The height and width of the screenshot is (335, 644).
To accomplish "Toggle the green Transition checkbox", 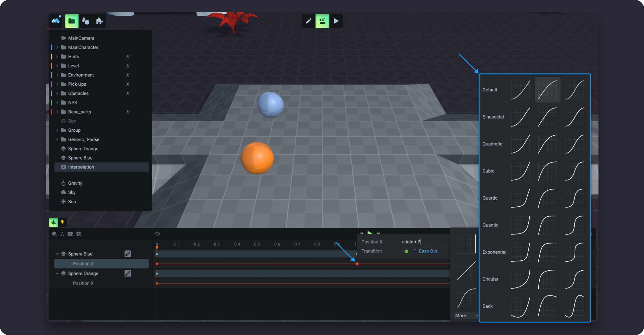I will [406, 251].
